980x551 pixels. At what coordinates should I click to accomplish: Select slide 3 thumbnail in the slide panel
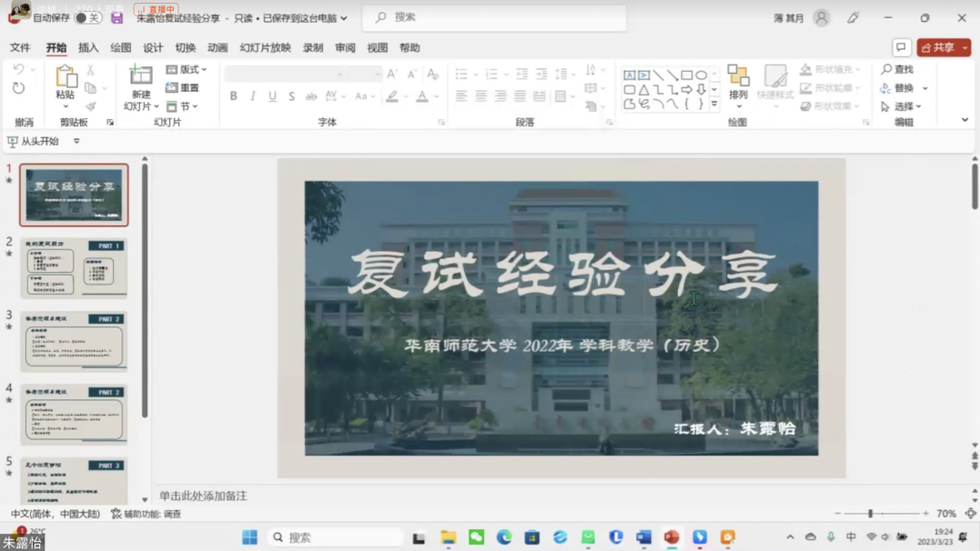coord(75,342)
